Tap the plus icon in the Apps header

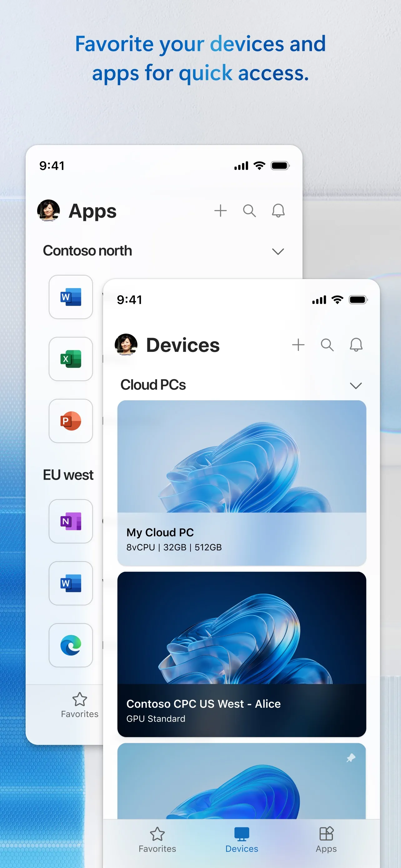[x=220, y=211]
